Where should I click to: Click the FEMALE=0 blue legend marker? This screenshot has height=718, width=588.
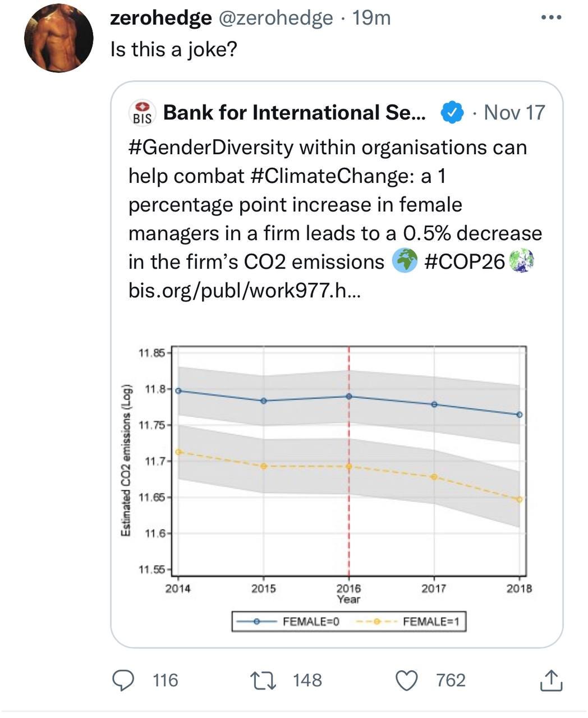[x=256, y=622]
